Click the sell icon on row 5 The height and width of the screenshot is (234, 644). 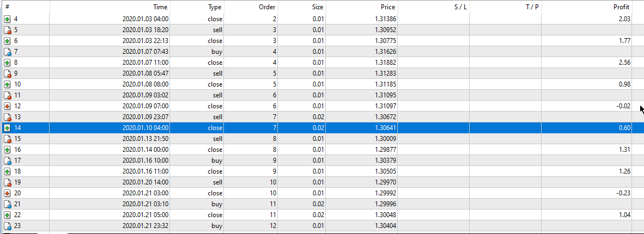(7, 30)
